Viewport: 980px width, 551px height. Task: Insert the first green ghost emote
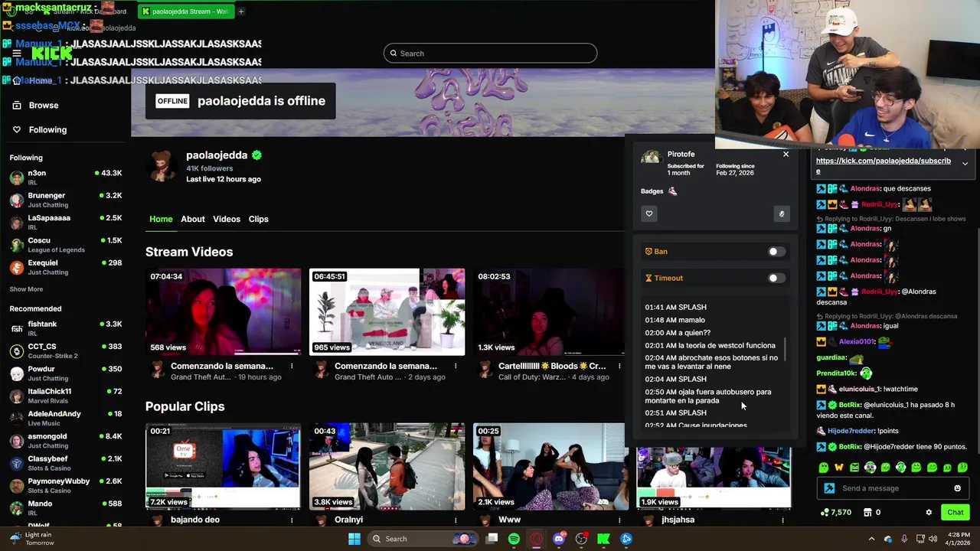coord(823,467)
